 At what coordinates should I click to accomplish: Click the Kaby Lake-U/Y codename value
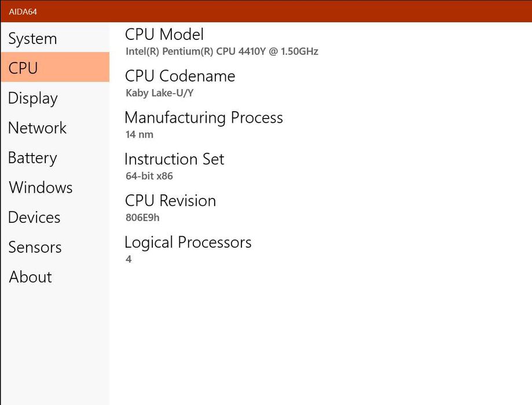(159, 93)
